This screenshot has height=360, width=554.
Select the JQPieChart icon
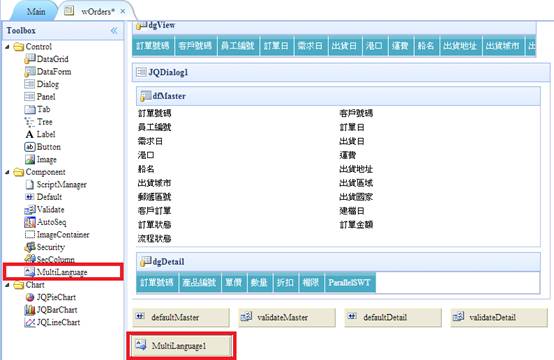pyautogui.click(x=30, y=297)
